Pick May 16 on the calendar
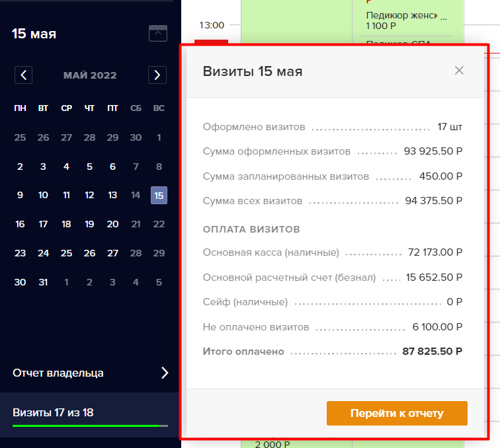Screen dimensions: 500x448 [x=20, y=224]
